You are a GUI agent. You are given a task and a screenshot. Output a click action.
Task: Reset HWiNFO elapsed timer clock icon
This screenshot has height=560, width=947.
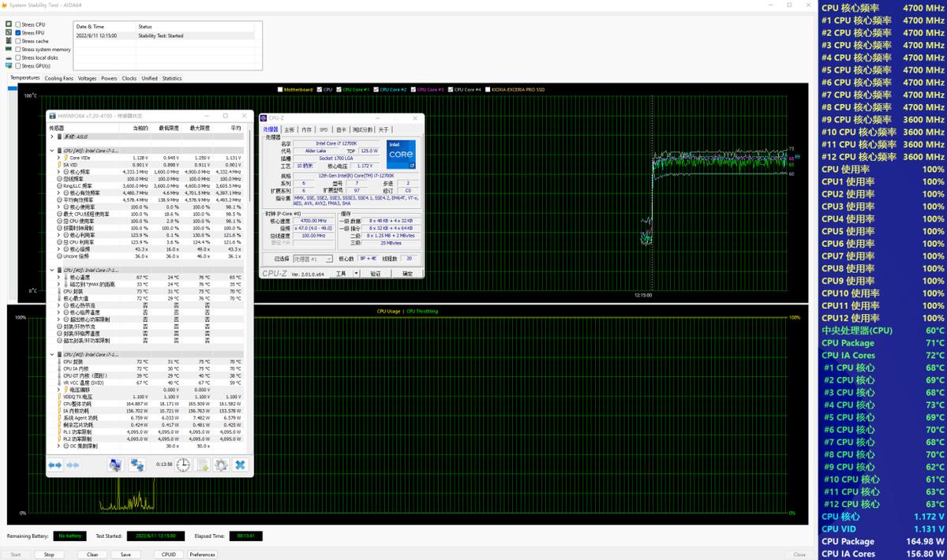click(182, 465)
